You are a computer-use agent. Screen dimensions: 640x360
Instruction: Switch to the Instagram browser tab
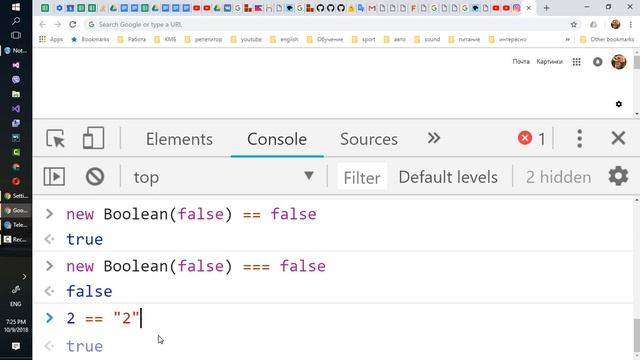516,8
